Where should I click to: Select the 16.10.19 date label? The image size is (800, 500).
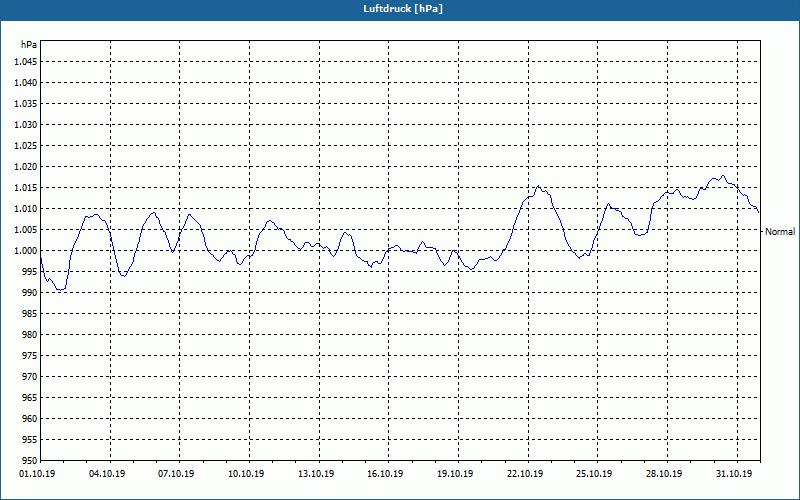click(x=385, y=474)
